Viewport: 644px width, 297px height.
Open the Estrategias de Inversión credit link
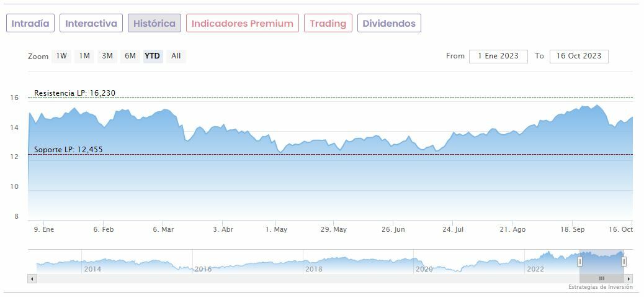pos(600,287)
